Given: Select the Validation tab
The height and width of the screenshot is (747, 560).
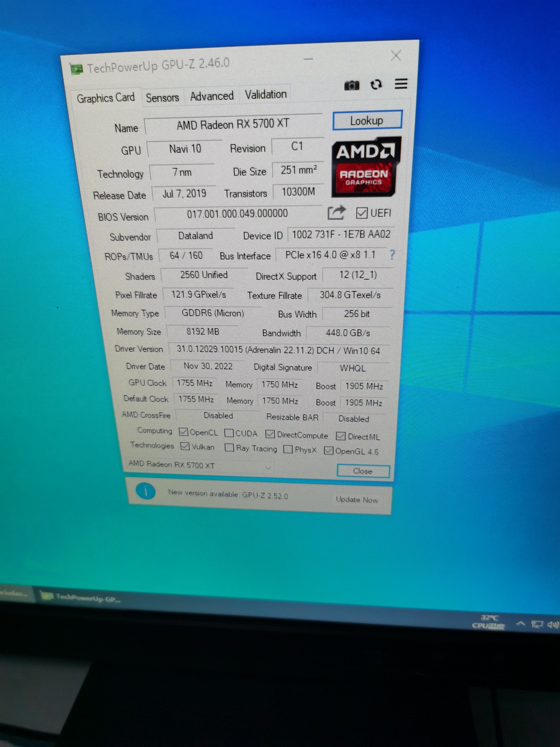Looking at the screenshot, I should pos(265,95).
